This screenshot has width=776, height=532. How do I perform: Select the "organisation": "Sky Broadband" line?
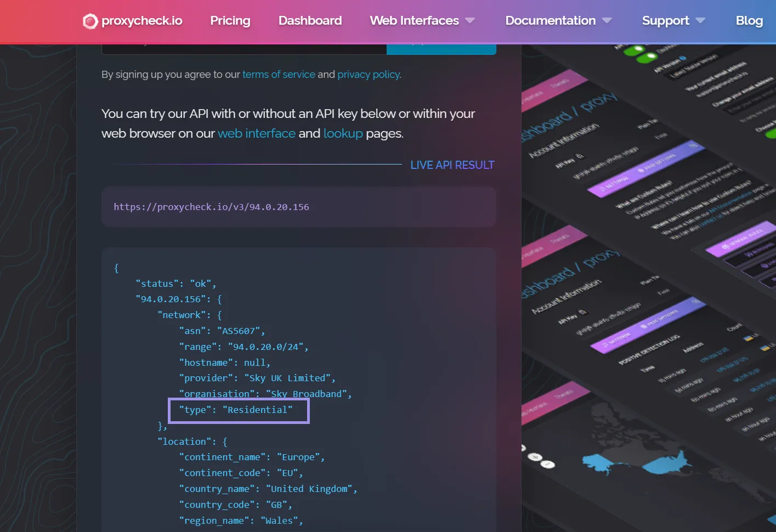(265, 394)
